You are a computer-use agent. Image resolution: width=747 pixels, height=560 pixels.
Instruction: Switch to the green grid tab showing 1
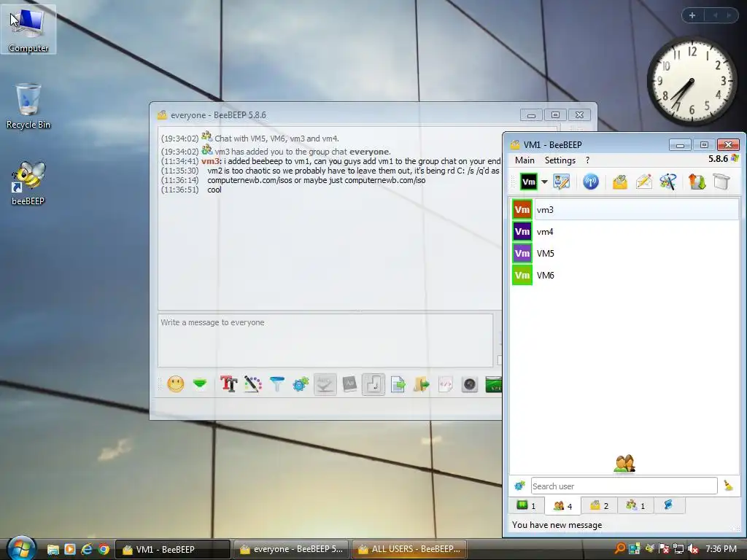[x=527, y=506]
